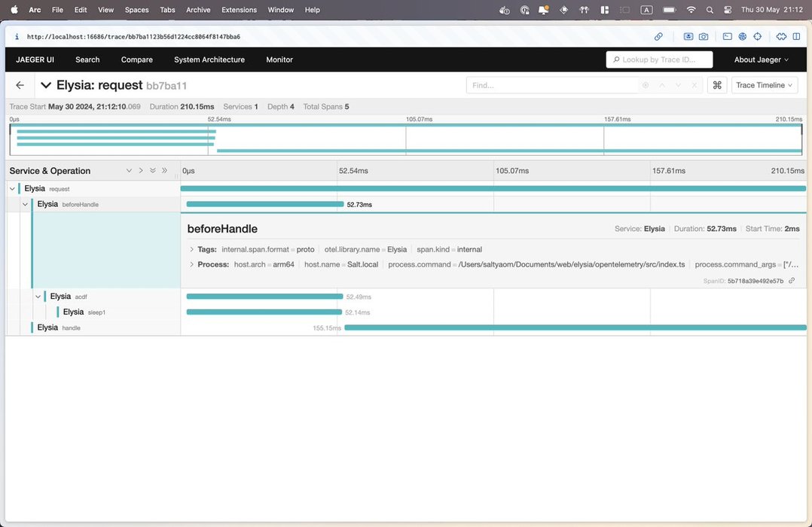Open the JAEGER UI home link
Image resolution: width=812 pixels, height=527 pixels.
coord(35,59)
